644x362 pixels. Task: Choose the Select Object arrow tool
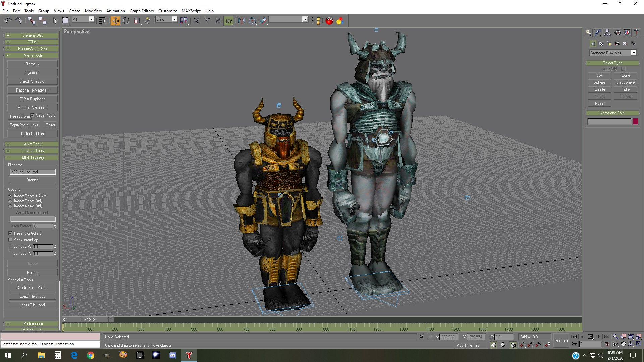[x=55, y=21]
